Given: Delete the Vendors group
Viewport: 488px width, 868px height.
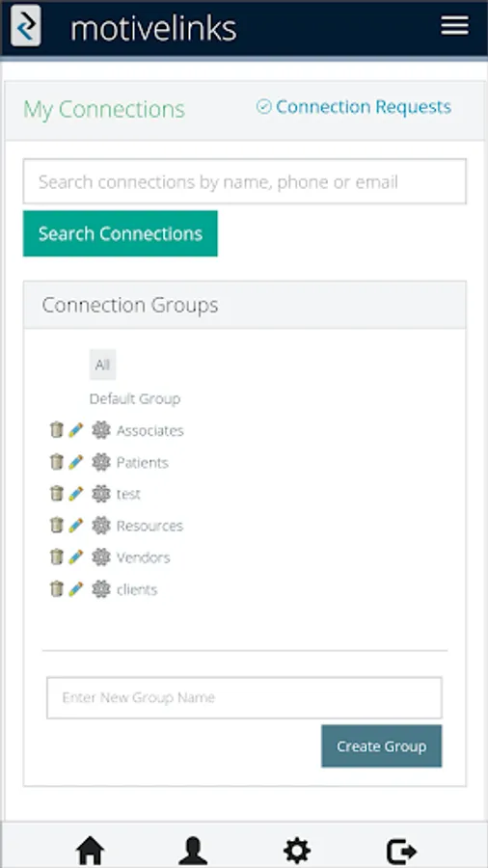Looking at the screenshot, I should 57,556.
